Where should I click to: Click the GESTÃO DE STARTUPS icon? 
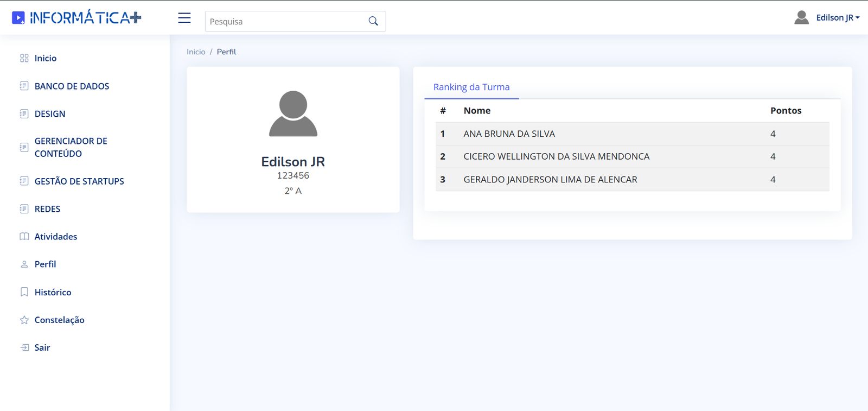(24, 181)
